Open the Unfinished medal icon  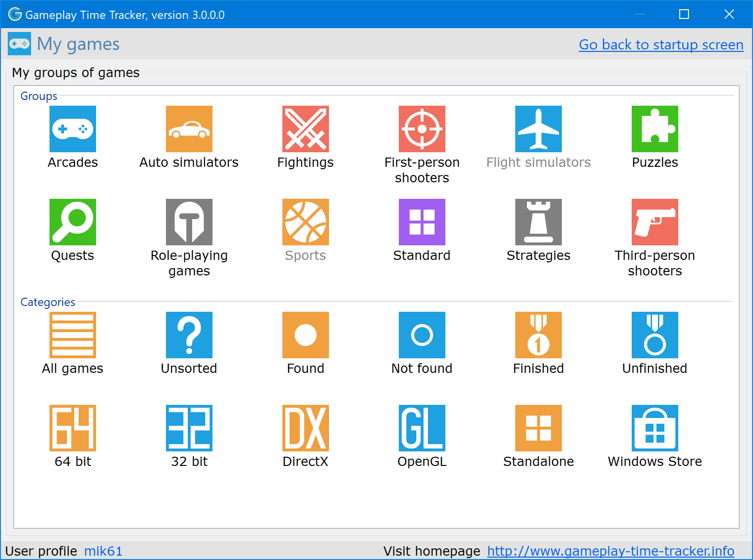click(655, 335)
